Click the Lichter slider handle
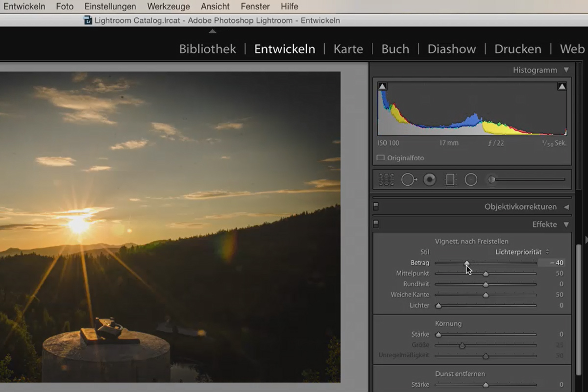The width and height of the screenshot is (588, 392). tap(439, 306)
